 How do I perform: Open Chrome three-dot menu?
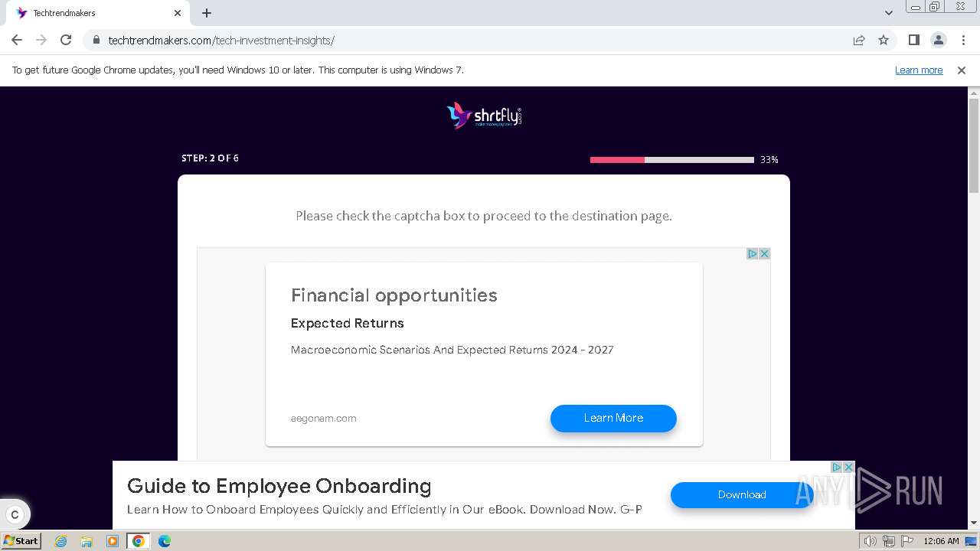963,40
